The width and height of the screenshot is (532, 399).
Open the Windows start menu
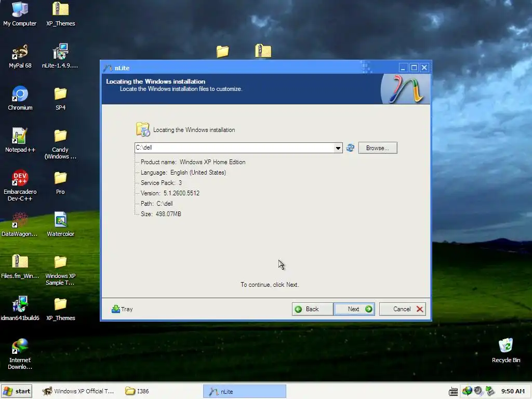[x=17, y=391]
